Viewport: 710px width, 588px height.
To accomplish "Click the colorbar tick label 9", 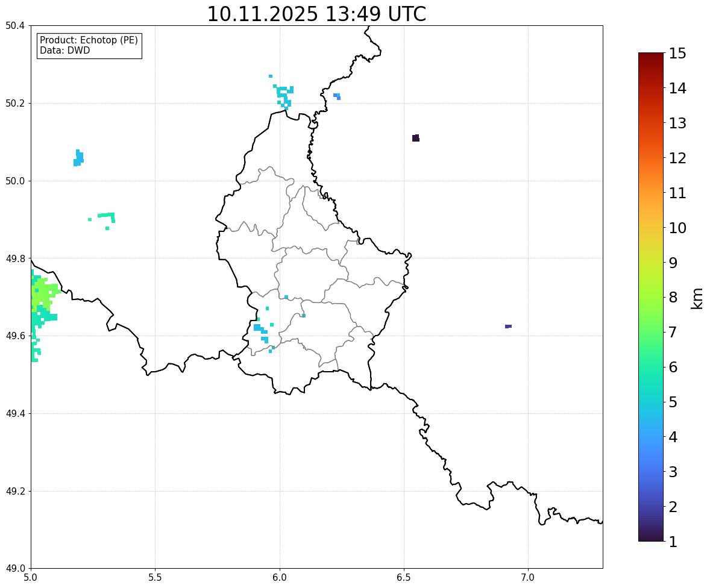I will (673, 263).
